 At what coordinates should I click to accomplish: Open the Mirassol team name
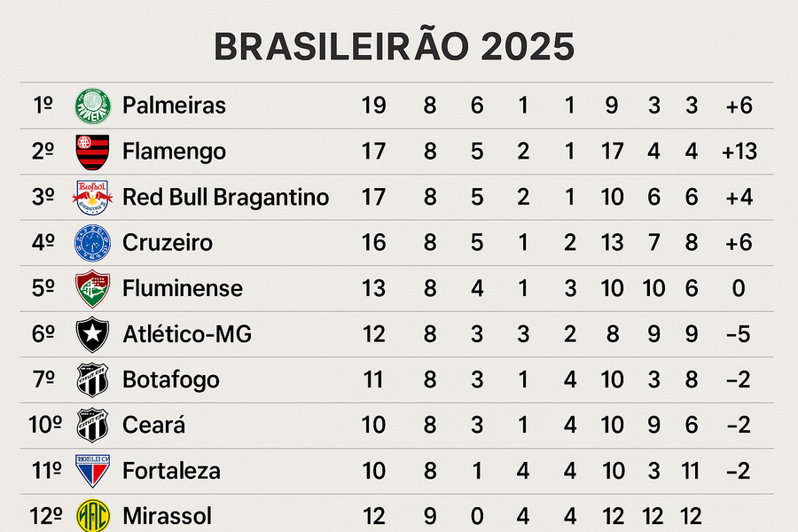tap(168, 516)
